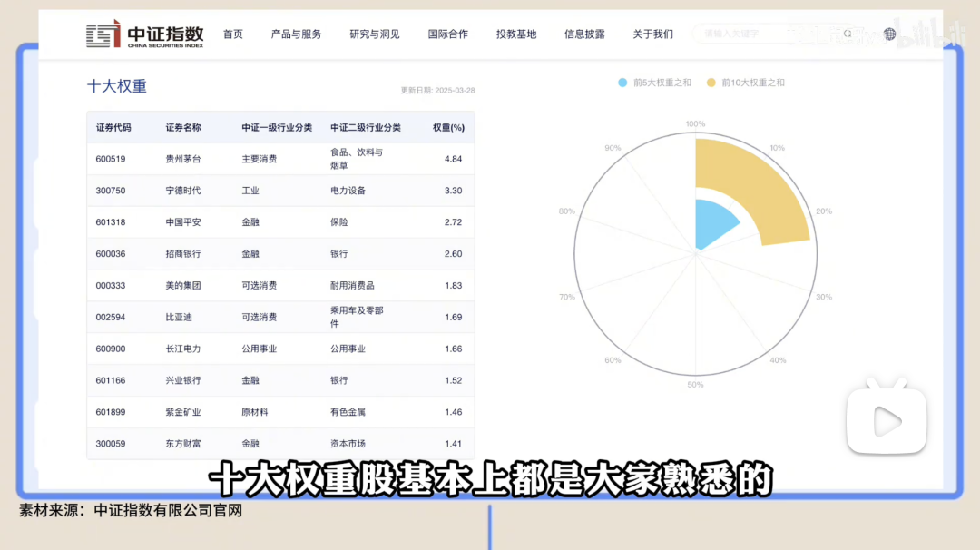
Task: Select the 紫金矿业 name cell
Action: pyautogui.click(x=183, y=412)
